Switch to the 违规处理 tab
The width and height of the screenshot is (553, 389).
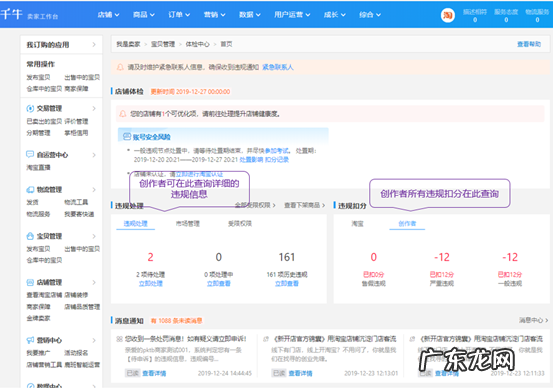tap(135, 224)
